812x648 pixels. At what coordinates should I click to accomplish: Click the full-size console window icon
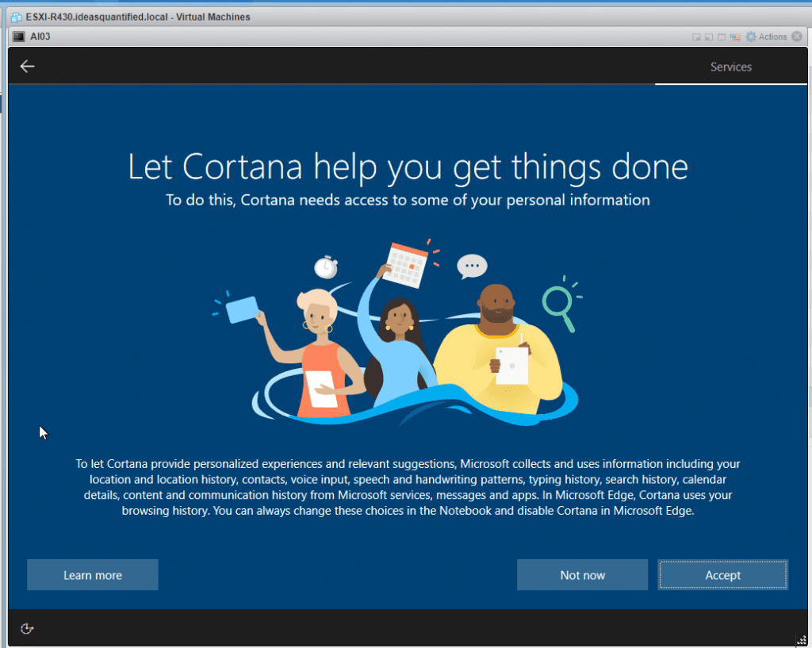coord(722,36)
